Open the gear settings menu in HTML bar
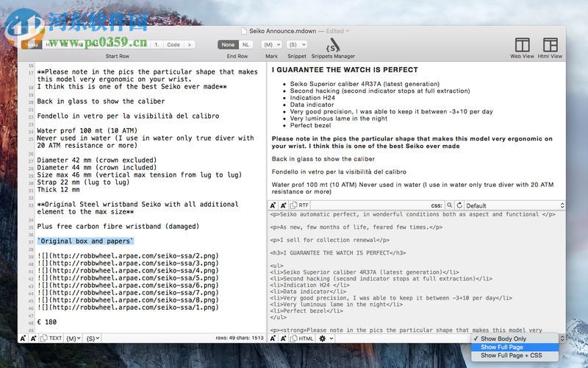Image resolution: width=588 pixels, height=368 pixels. click(x=322, y=339)
